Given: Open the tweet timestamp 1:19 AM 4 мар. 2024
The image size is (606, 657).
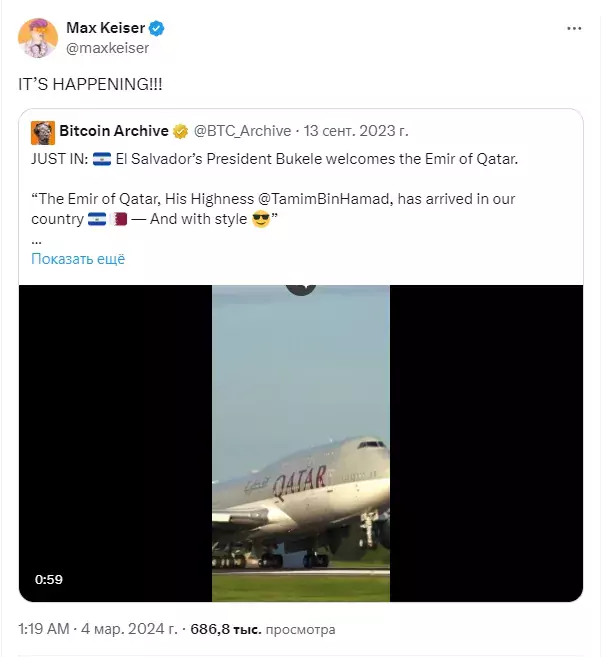Looking at the screenshot, I should click(98, 629).
